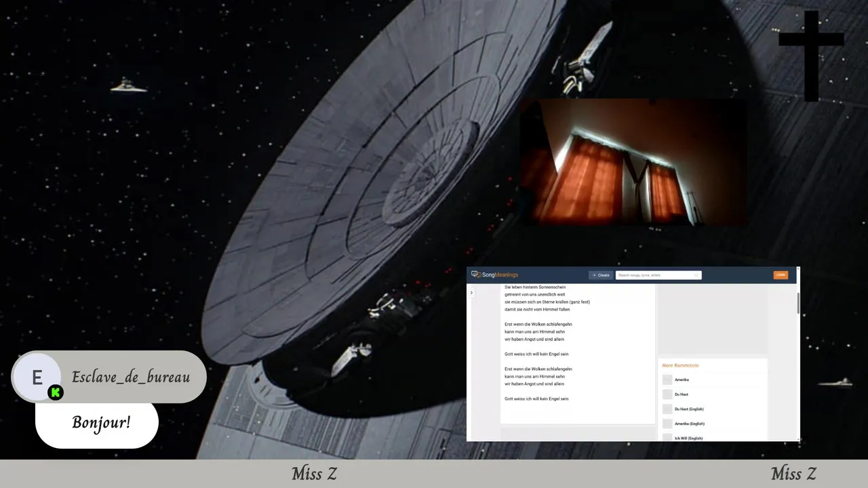Open the Du Hast (English) link
868x488 pixels.
689,409
